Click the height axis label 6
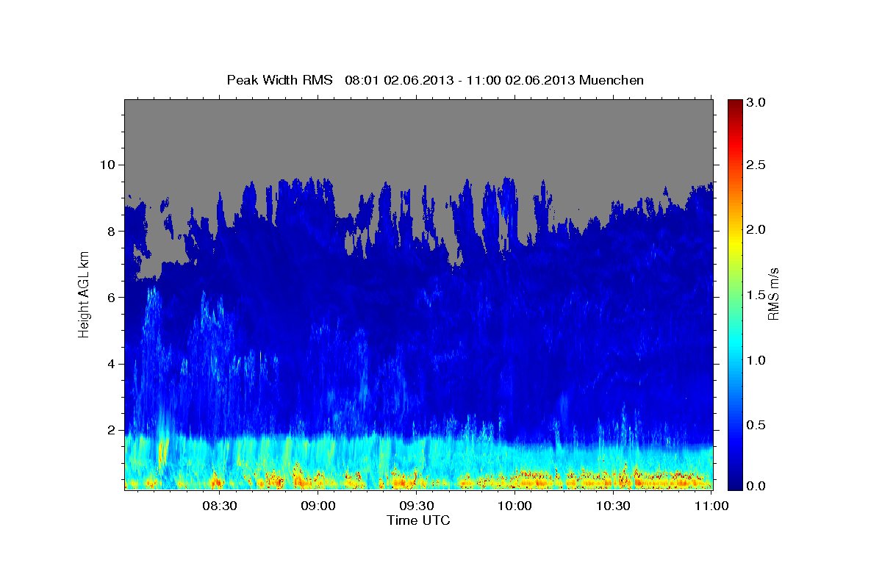Screen dimensions: 882x588 coord(113,297)
